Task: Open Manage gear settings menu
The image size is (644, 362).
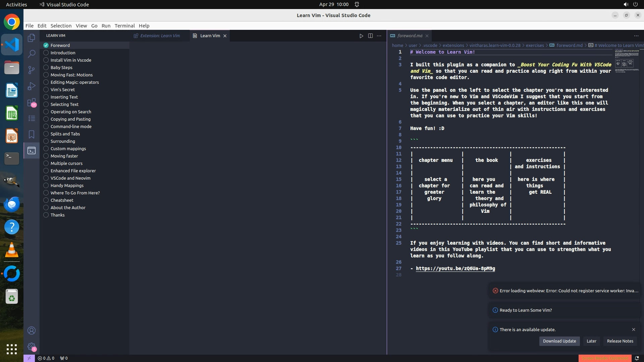Action: (32, 347)
